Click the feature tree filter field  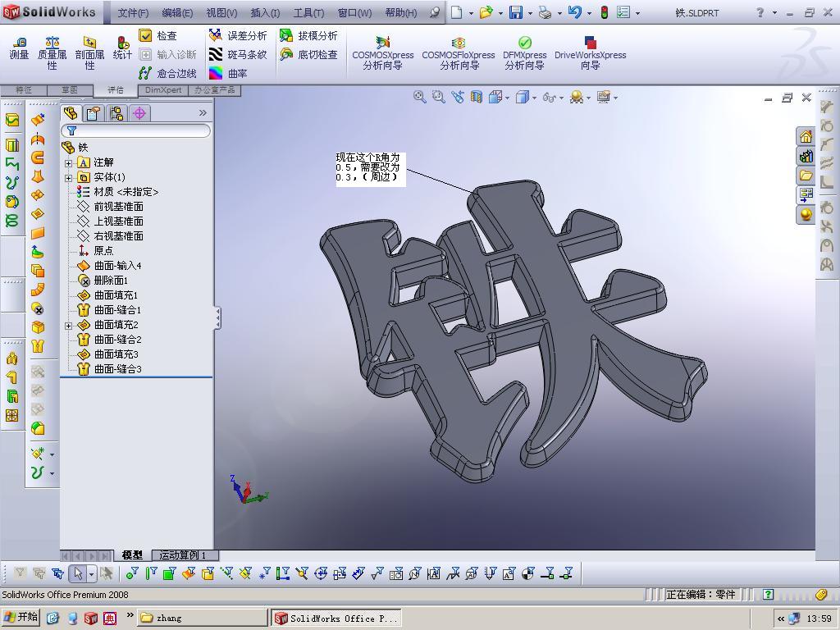[x=136, y=130]
